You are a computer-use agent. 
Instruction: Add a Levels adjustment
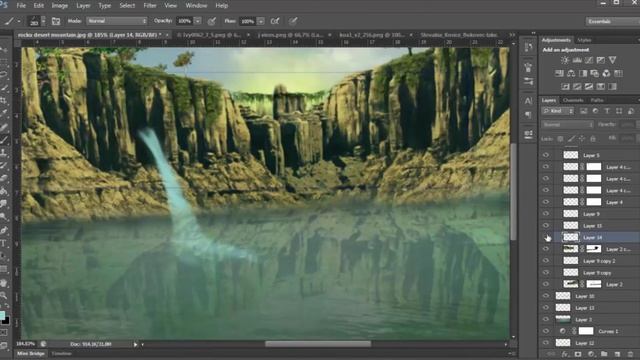[x=577, y=60]
